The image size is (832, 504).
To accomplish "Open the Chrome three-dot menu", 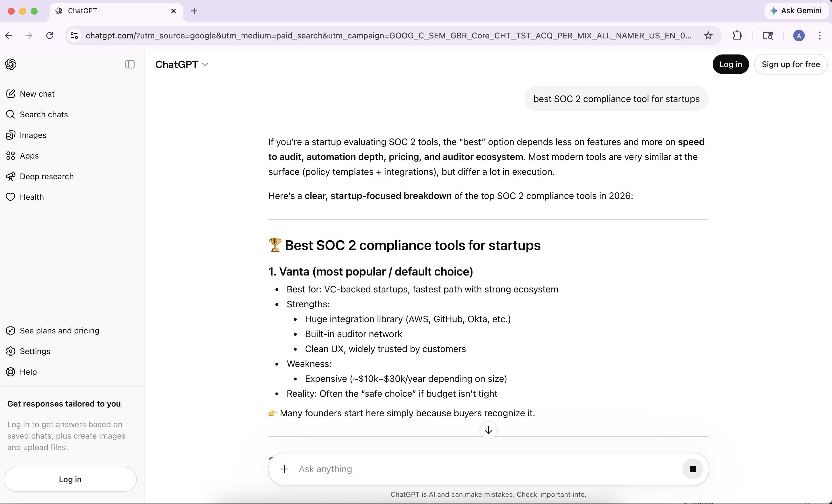I will coord(819,36).
